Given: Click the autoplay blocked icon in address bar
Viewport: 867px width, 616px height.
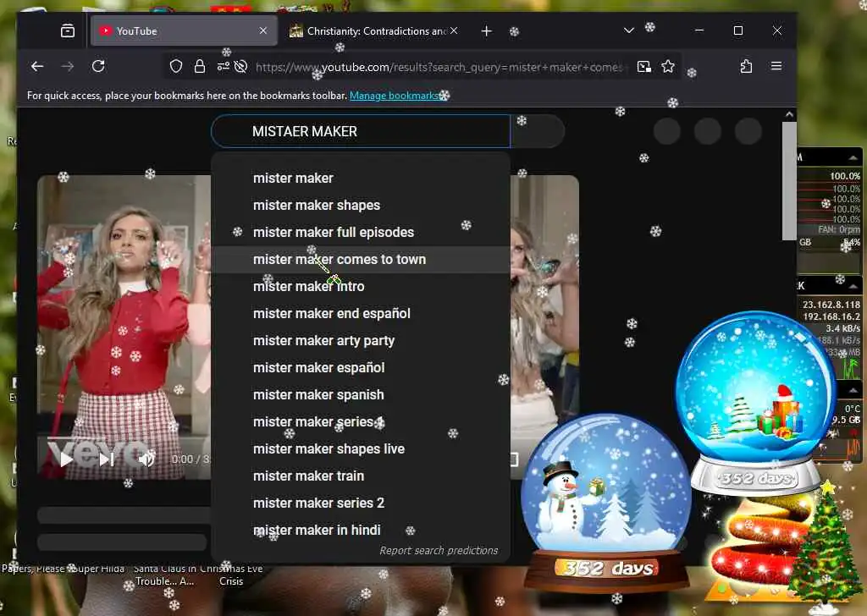Looking at the screenshot, I should 240,67.
